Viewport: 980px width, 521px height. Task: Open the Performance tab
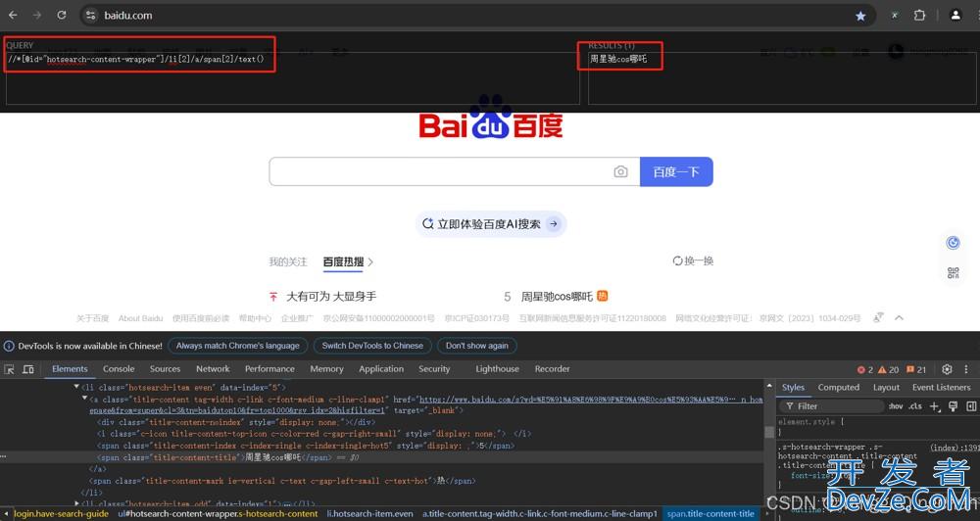269,369
